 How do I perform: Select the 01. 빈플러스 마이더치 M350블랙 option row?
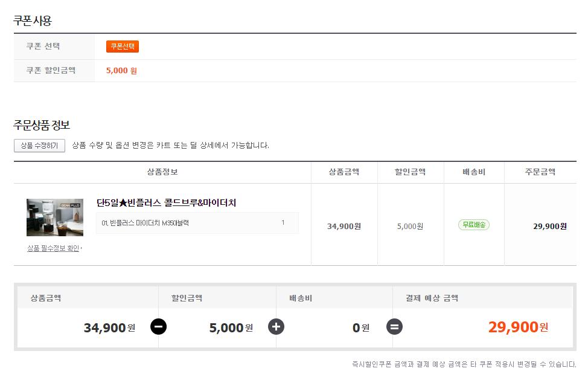click(x=197, y=223)
